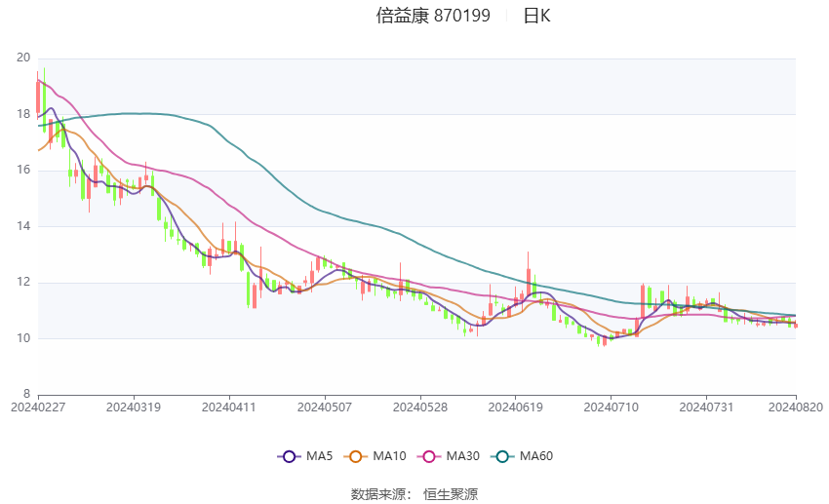Click the y-axis value 16
This screenshot has width=829, height=504.
click(x=23, y=171)
